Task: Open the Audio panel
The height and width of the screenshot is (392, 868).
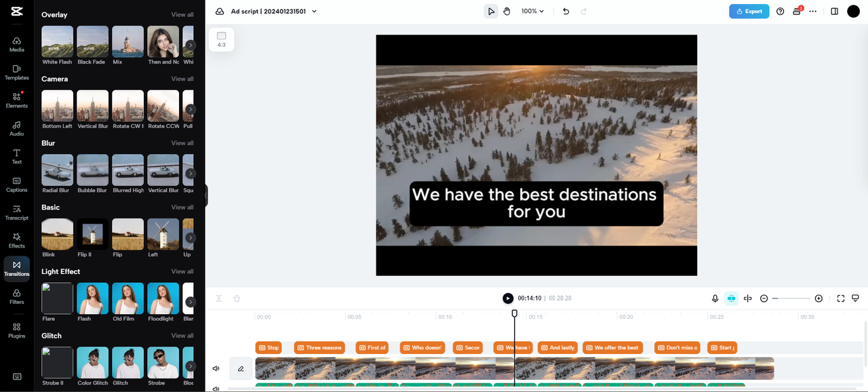Action: tap(17, 129)
